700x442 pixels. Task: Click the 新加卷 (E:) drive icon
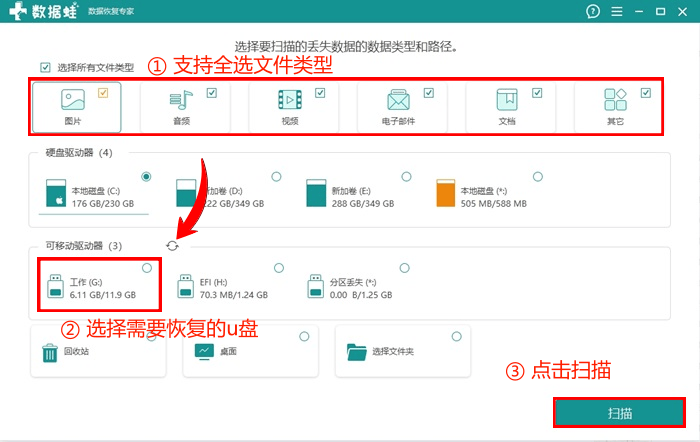point(316,193)
